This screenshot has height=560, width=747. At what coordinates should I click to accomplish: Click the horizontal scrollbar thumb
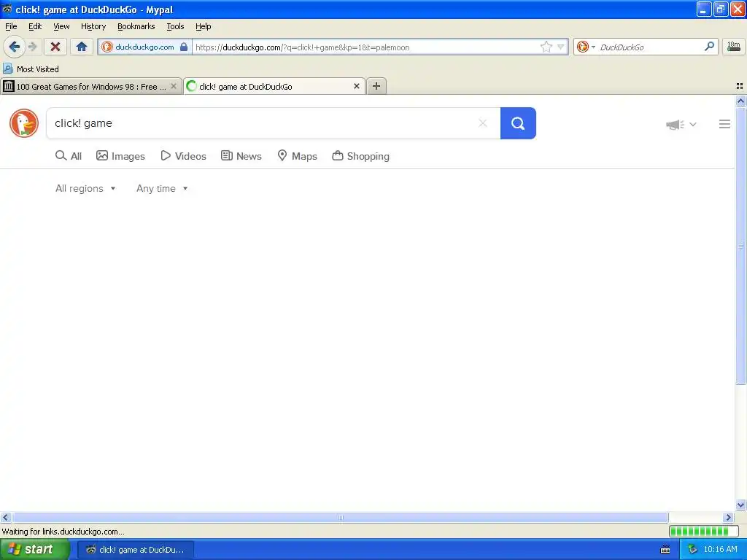(340, 517)
